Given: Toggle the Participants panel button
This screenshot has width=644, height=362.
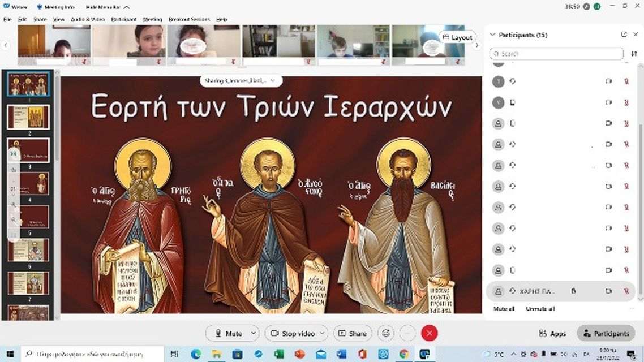Looking at the screenshot, I should (606, 333).
